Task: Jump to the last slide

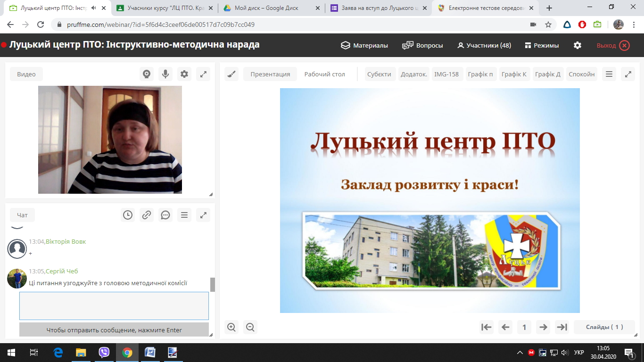Action: click(562, 327)
